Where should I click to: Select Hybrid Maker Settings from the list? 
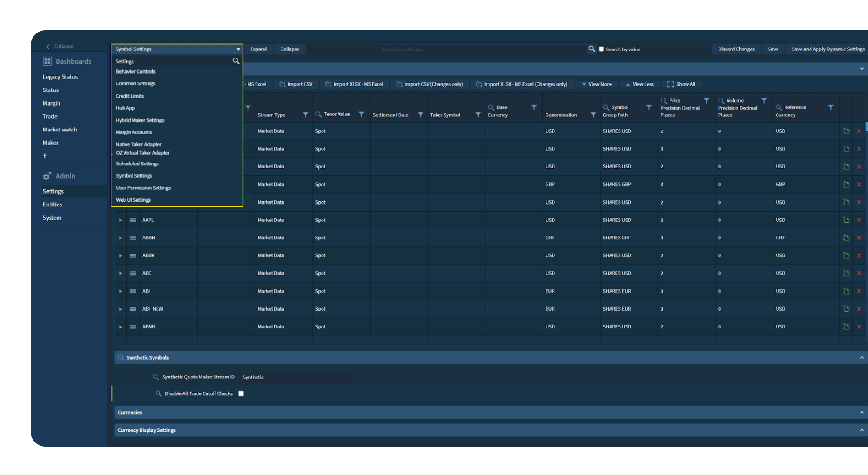[140, 120]
